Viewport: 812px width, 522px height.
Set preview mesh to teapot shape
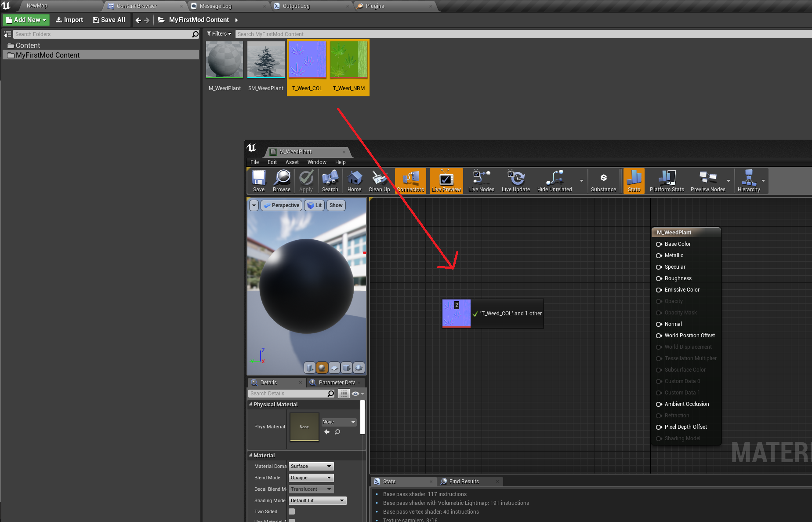pos(359,368)
